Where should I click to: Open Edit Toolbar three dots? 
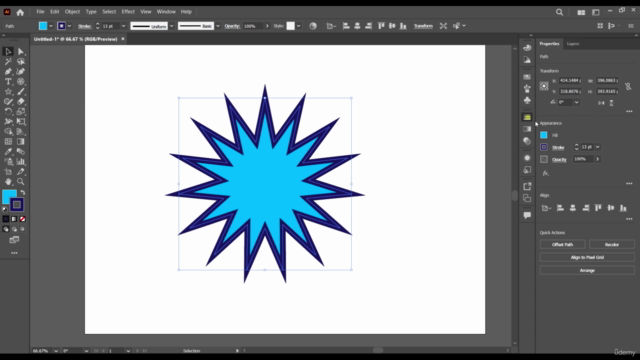point(14,253)
